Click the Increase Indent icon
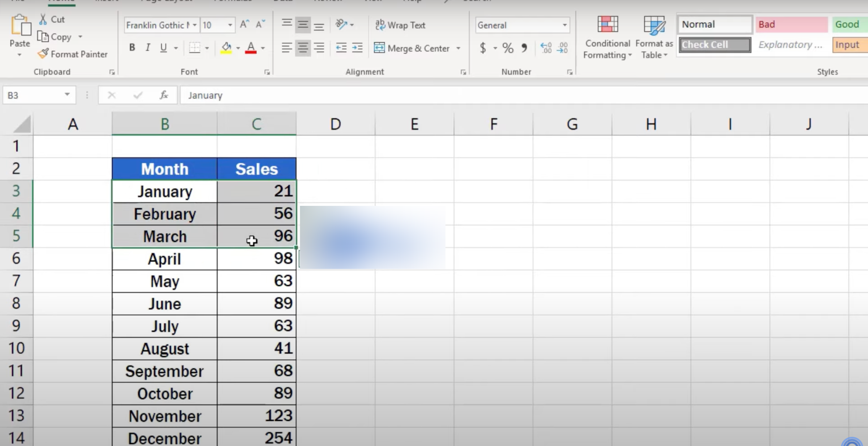Viewport: 868px width, 446px height. pyautogui.click(x=357, y=48)
